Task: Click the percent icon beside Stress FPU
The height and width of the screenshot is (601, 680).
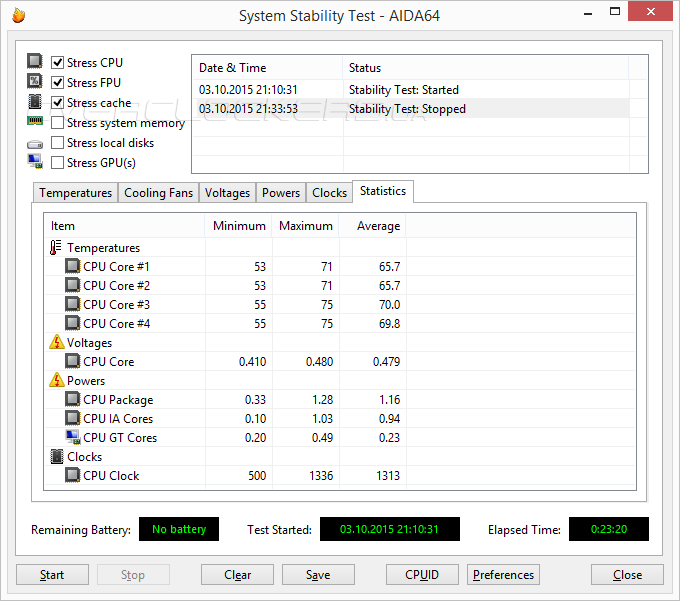Action: pyautogui.click(x=35, y=81)
